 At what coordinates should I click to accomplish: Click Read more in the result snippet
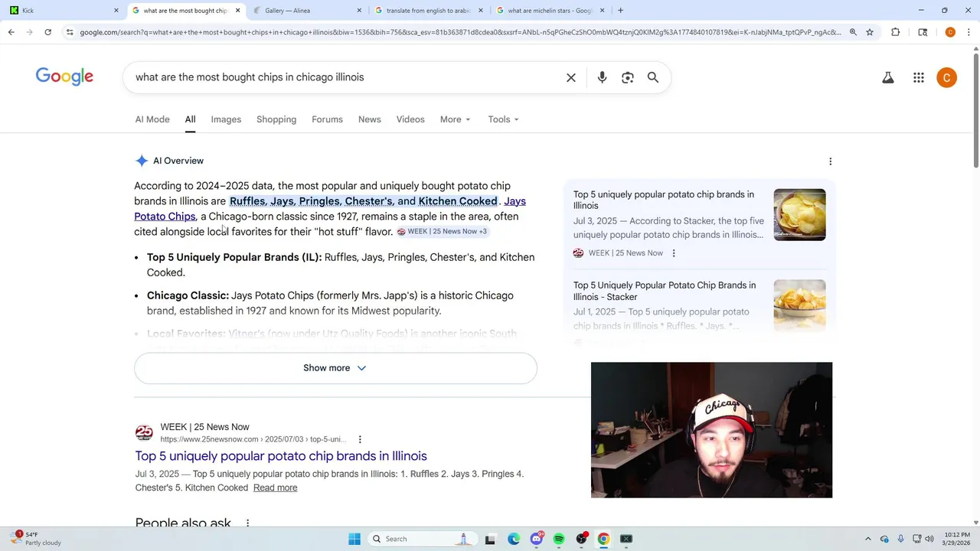pyautogui.click(x=275, y=487)
